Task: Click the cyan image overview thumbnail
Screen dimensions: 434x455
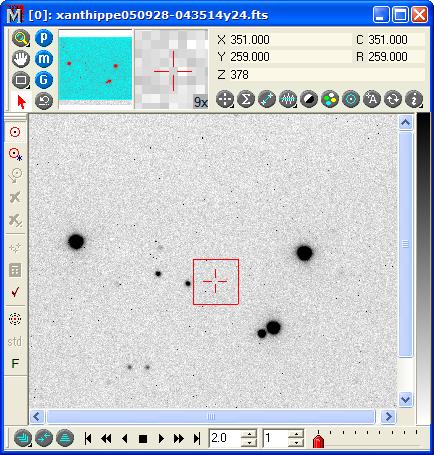Action: [96, 68]
